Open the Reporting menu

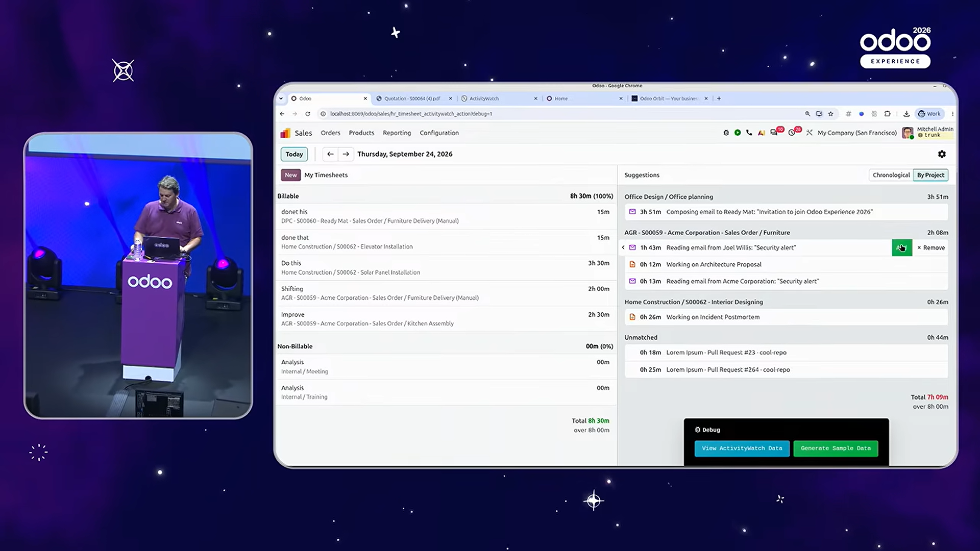(397, 133)
